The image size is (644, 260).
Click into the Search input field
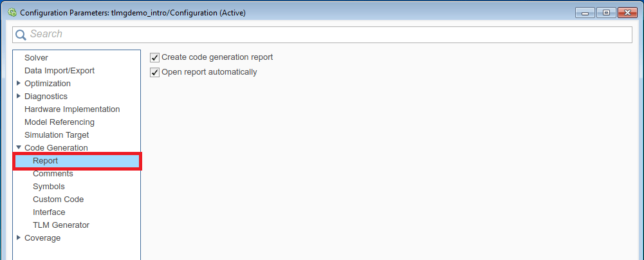pyautogui.click(x=322, y=34)
